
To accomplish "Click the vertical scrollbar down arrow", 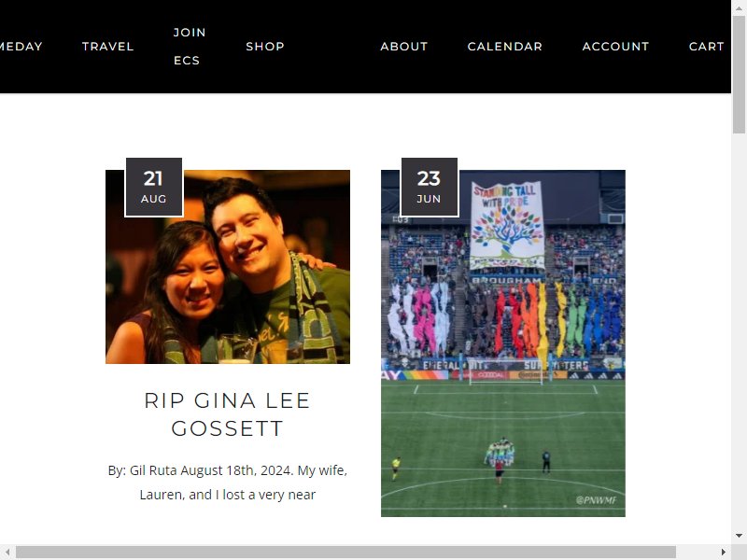I will tap(739, 536).
